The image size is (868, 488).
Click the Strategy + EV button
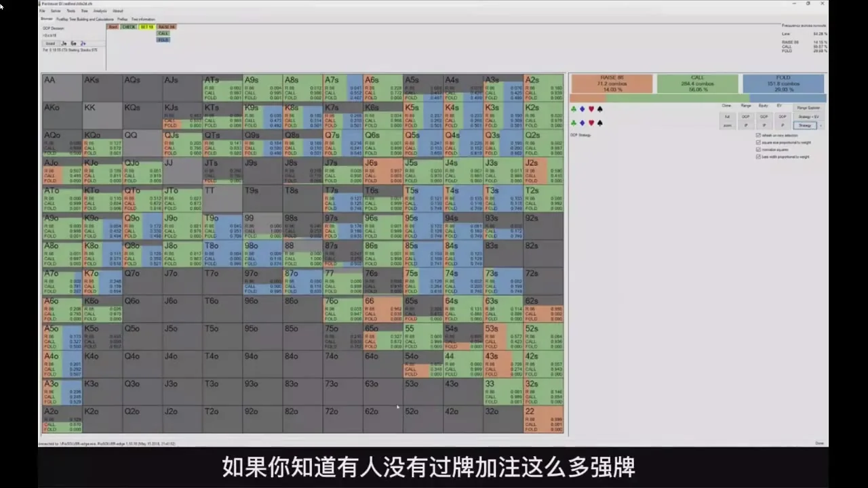(808, 117)
